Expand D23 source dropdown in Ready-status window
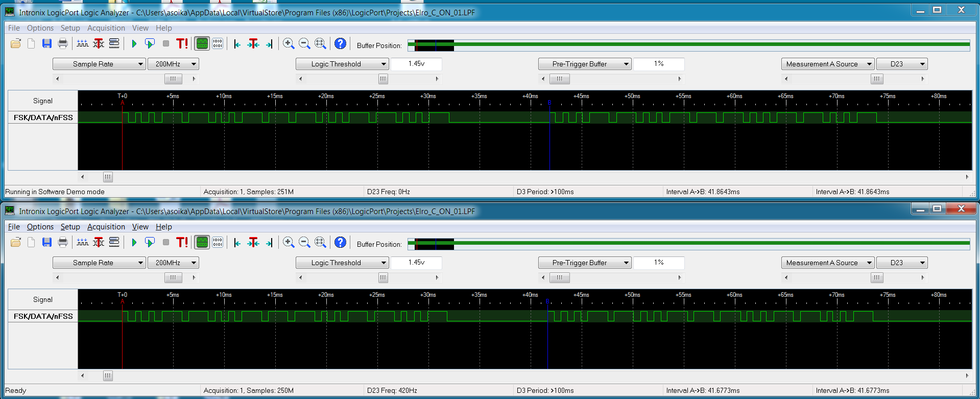Image resolution: width=980 pixels, height=399 pixels. [902, 263]
